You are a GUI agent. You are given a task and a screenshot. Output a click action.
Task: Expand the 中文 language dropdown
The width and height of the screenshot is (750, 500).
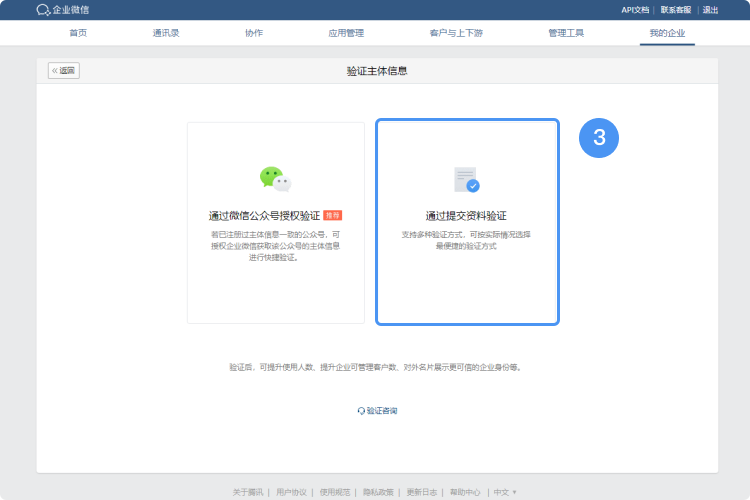coord(505,492)
